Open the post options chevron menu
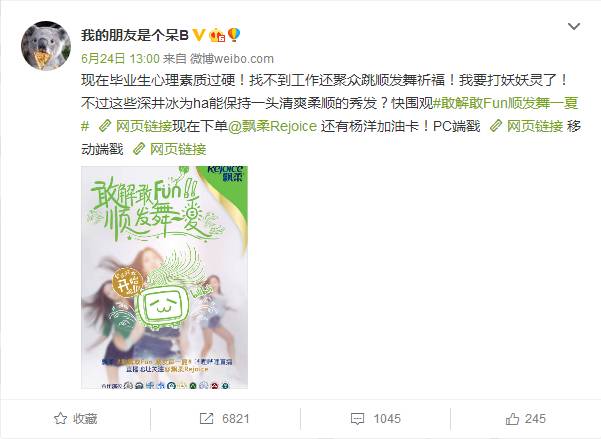The width and height of the screenshot is (601, 439). pos(573,27)
